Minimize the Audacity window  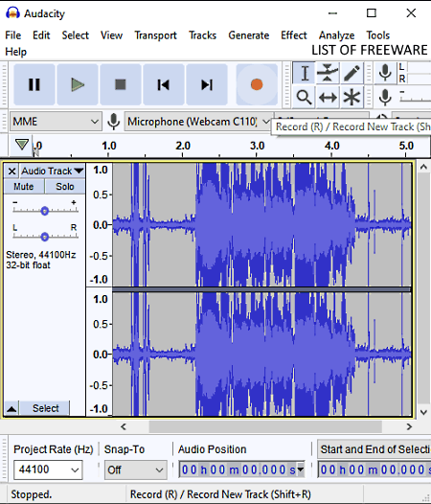[x=332, y=13]
